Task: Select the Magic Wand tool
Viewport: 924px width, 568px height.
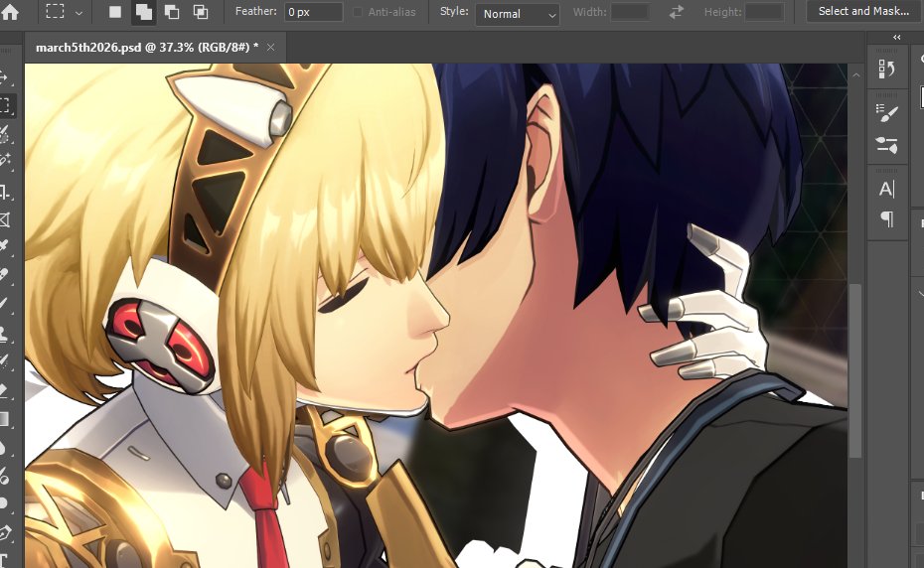Action: (x=4, y=160)
